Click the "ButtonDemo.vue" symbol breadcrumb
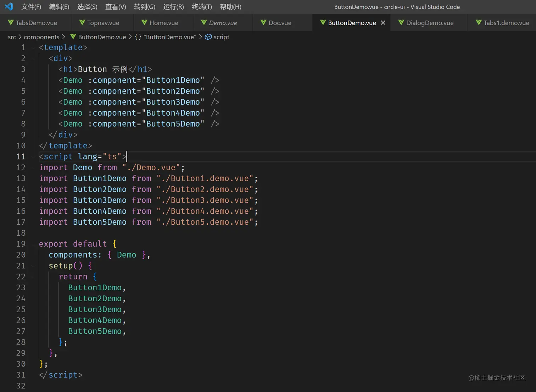Image resolution: width=536 pixels, height=392 pixels. pyautogui.click(x=170, y=37)
